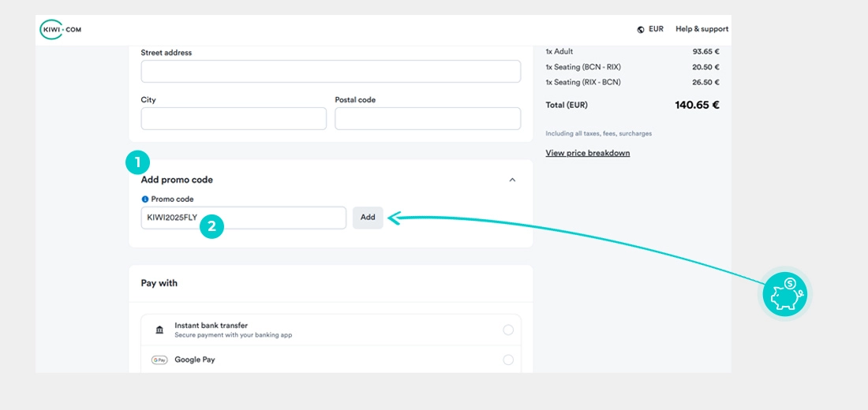Collapse the Add promo code section
Screen dimensions: 868x410
(x=512, y=180)
